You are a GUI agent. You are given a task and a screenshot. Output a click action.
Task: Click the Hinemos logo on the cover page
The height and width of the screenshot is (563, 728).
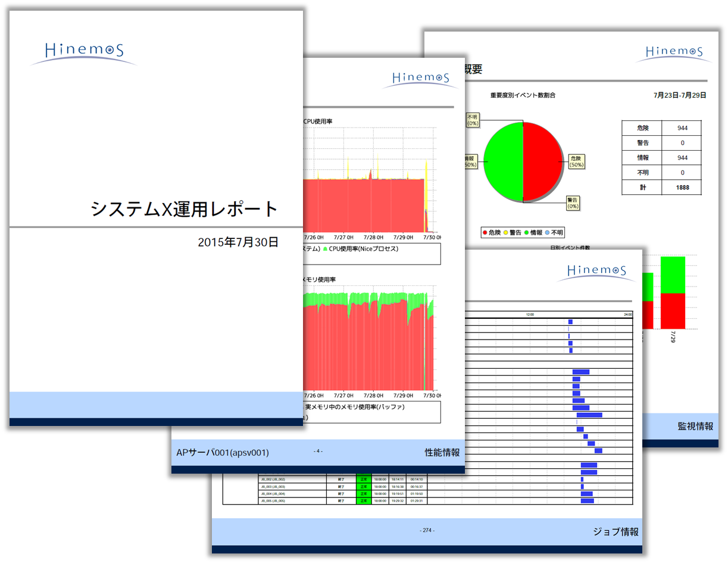tap(83, 52)
